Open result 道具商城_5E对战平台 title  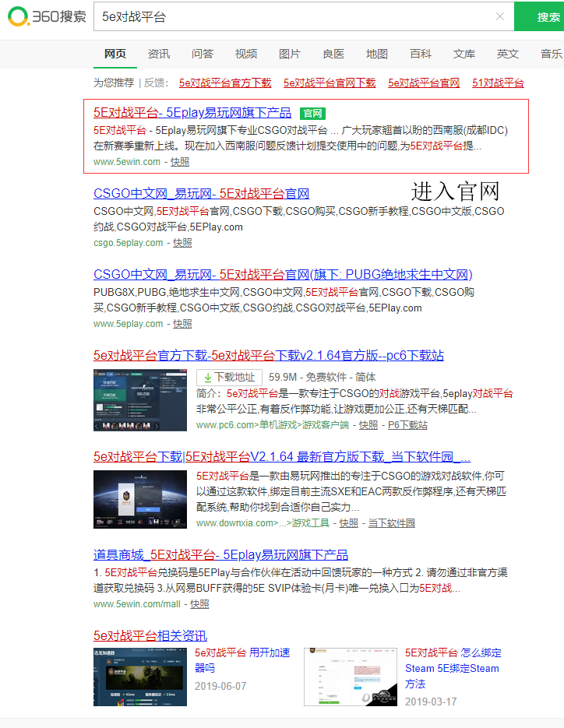coord(220,554)
